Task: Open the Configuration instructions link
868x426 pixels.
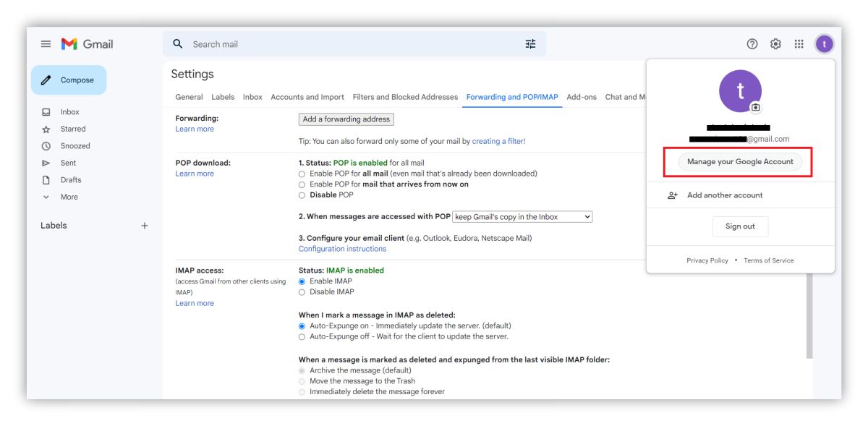Action: point(342,249)
